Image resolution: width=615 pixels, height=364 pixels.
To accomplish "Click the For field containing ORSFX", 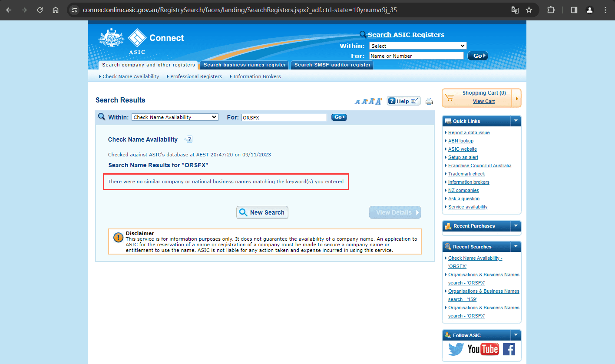I will (284, 117).
